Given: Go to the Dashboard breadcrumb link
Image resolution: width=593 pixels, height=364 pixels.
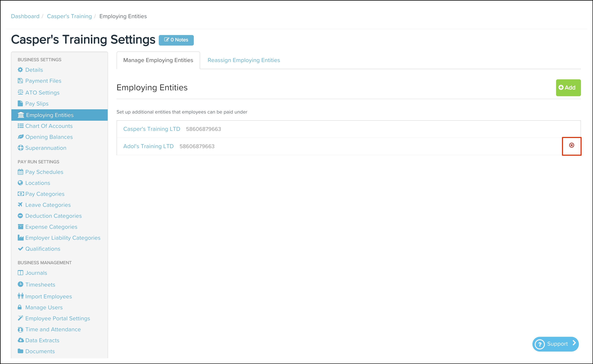Looking at the screenshot, I should [x=25, y=16].
